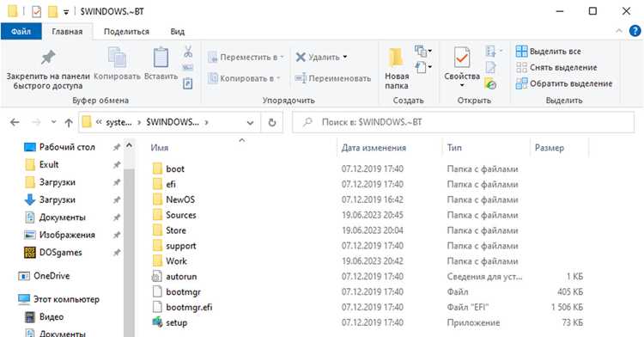Image resolution: width=644 pixels, height=337 pixels.
Task: Go up one level arrow
Action: pos(69,122)
